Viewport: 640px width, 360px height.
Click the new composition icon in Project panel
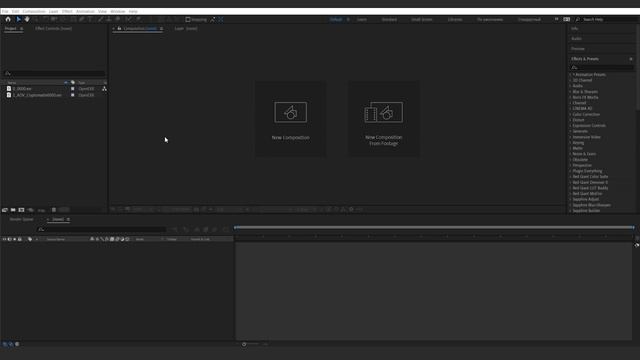pyautogui.click(x=21, y=210)
